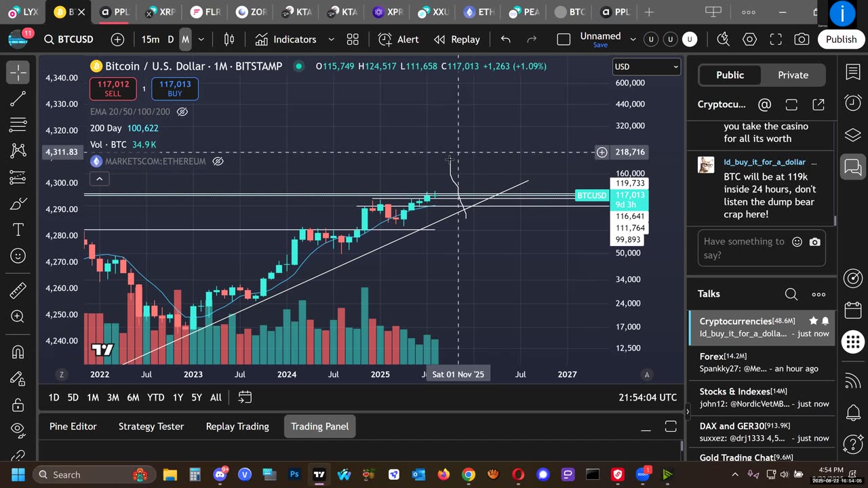Open the emoji icons tool
This screenshot has width=868, height=488.
[18, 256]
